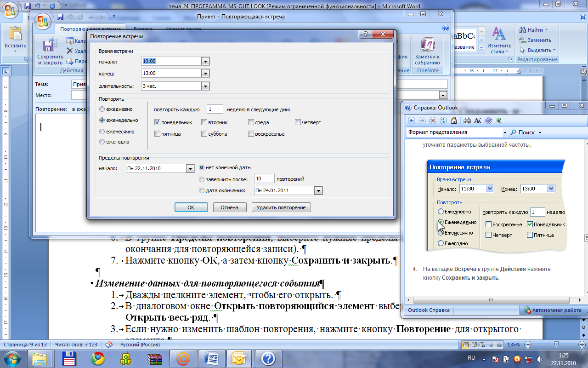Switch to Outlook taskbar button
This screenshot has height=368, width=588.
click(x=239, y=358)
